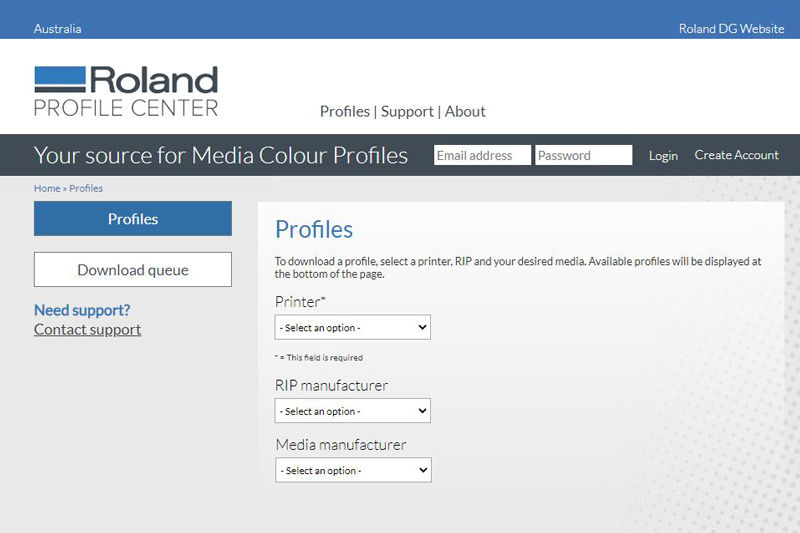Viewport: 800px width, 533px height.
Task: Click the blue Profiles sidebar button
Action: 133,219
